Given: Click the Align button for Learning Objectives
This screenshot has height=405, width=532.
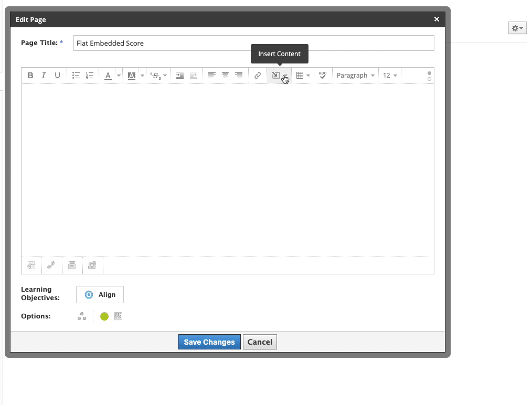Looking at the screenshot, I should click(100, 294).
